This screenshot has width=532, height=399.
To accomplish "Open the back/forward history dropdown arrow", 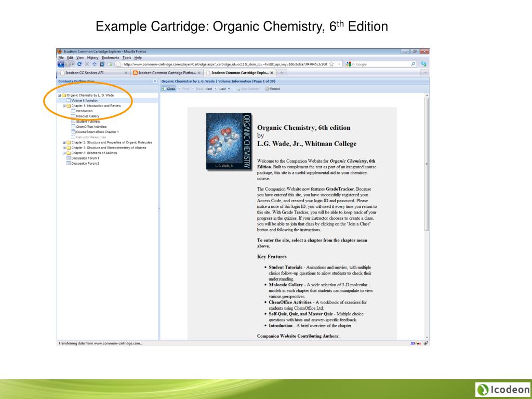I will pyautogui.click(x=73, y=64).
